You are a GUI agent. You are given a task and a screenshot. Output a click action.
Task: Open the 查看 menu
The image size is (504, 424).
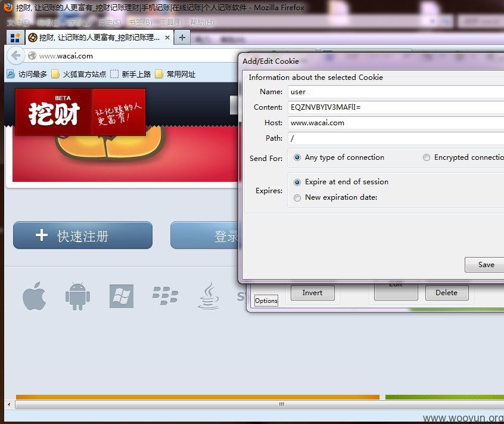(79, 23)
